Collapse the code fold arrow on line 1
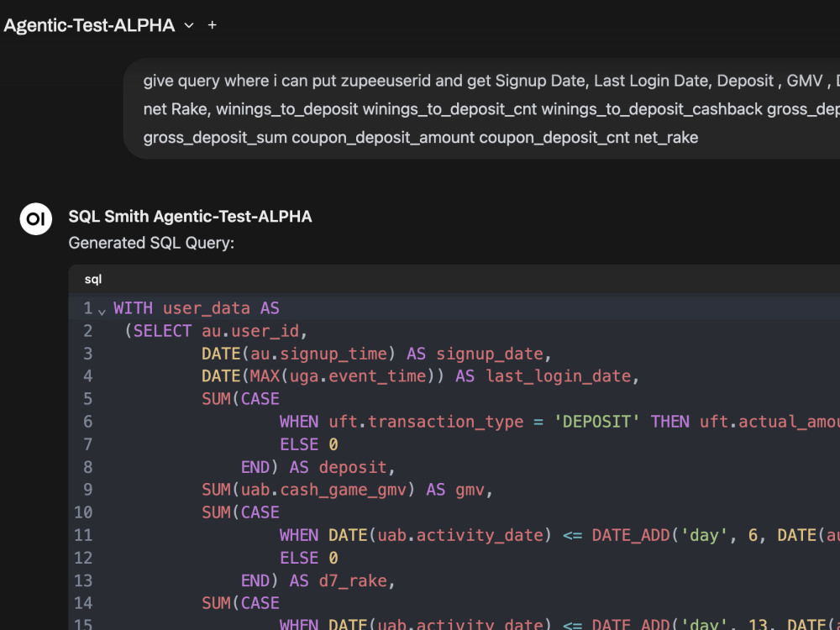This screenshot has height=630, width=840. point(102,310)
